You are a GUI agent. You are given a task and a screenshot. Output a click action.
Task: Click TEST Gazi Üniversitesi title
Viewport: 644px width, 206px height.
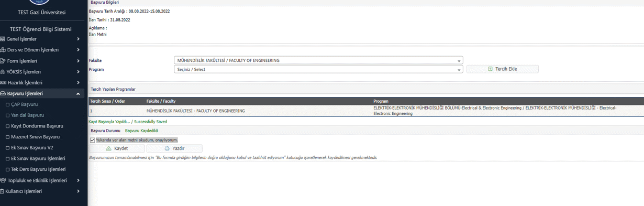[42, 12]
